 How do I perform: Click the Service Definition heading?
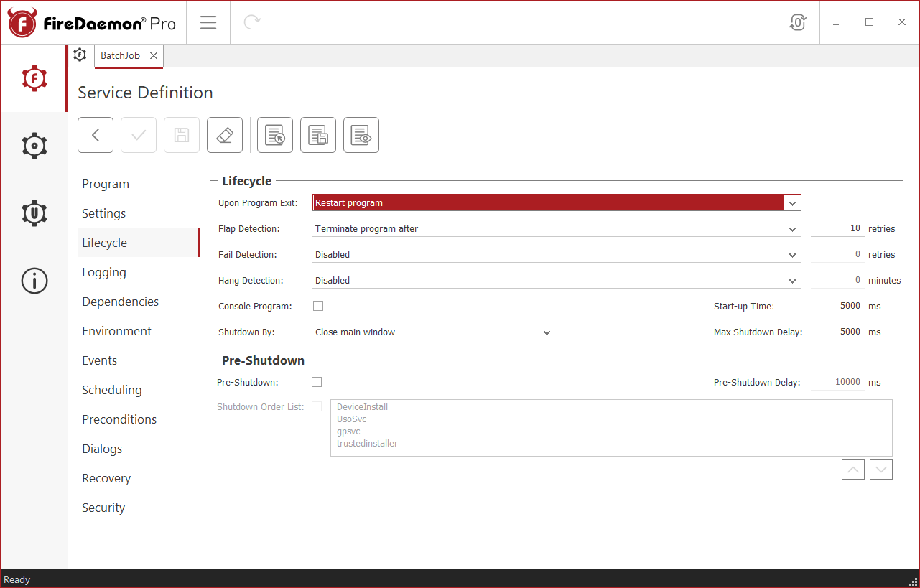point(145,93)
